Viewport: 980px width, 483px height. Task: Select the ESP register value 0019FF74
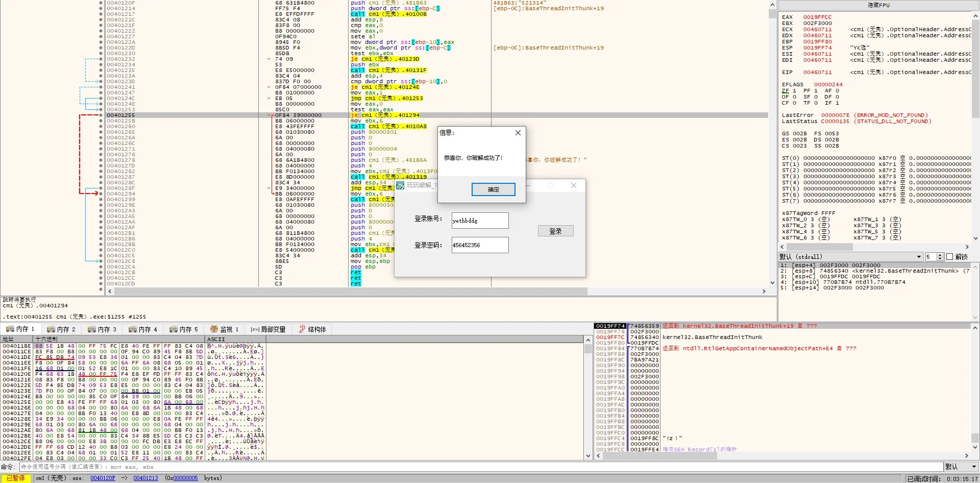point(817,48)
